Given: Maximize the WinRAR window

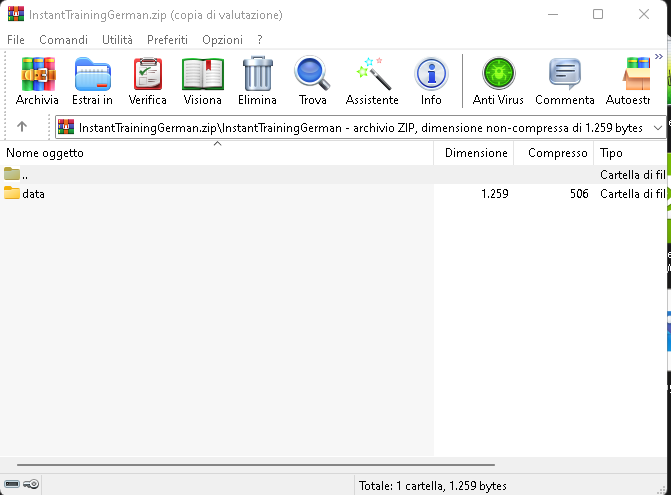Looking at the screenshot, I should click(x=598, y=14).
